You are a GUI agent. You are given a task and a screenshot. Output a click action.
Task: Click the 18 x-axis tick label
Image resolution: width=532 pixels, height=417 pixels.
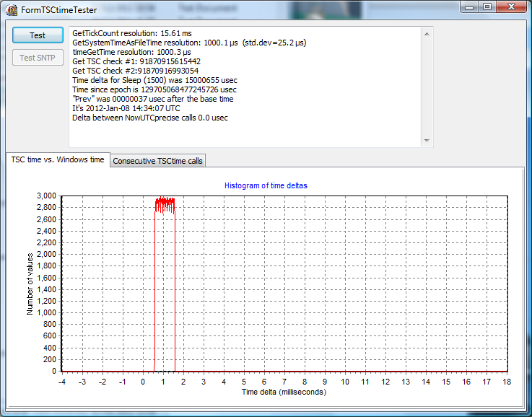(x=507, y=382)
